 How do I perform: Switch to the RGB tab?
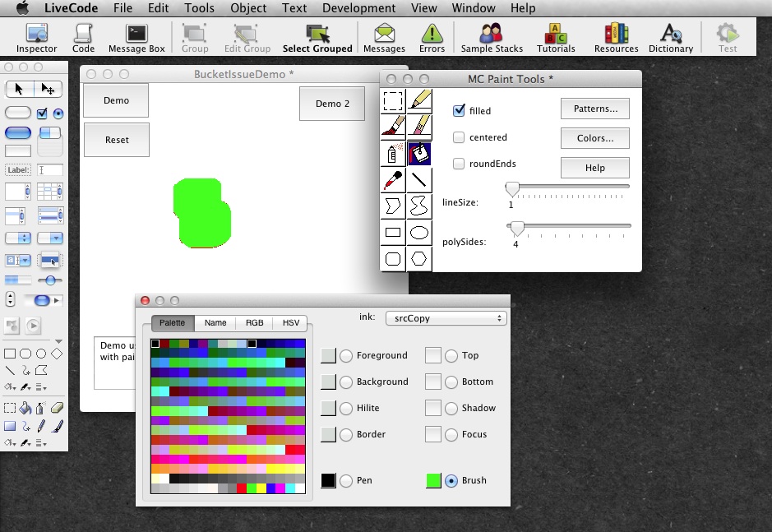(x=254, y=323)
